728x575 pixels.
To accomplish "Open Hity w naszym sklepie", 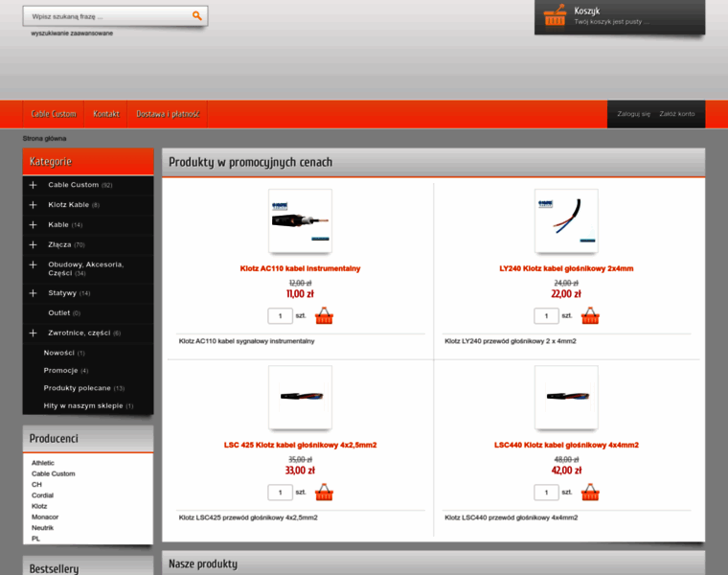I will pyautogui.click(x=83, y=406).
